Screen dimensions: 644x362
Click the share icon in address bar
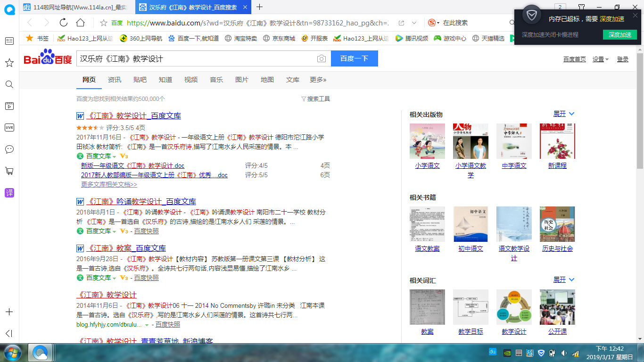(x=401, y=23)
